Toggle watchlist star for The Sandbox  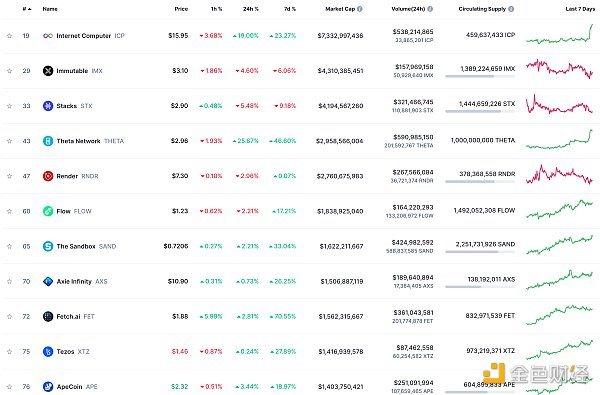pos(10,246)
